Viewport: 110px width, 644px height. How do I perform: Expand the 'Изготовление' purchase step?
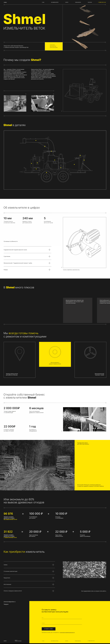[x=29, y=584]
